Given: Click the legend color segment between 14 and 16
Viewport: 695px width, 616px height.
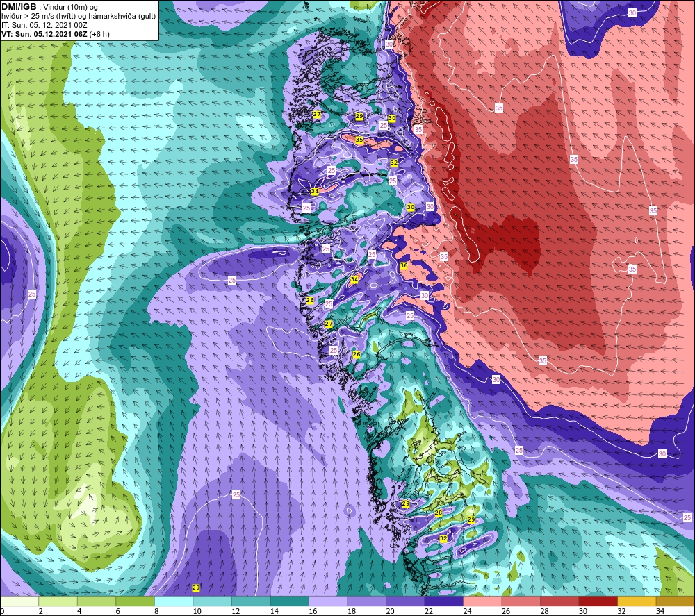Looking at the screenshot, I should coord(289,601).
